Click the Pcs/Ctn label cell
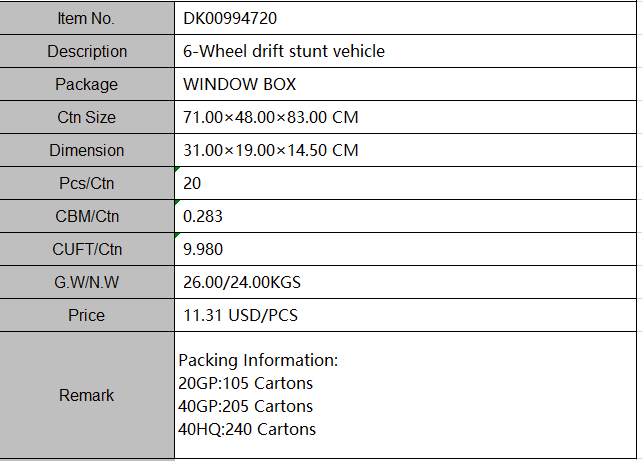 (87, 183)
